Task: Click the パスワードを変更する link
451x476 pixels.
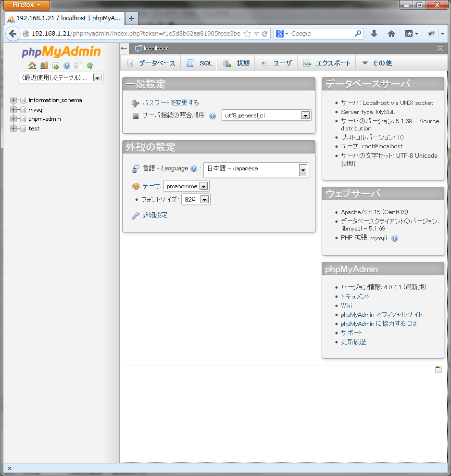Action: pyautogui.click(x=171, y=103)
